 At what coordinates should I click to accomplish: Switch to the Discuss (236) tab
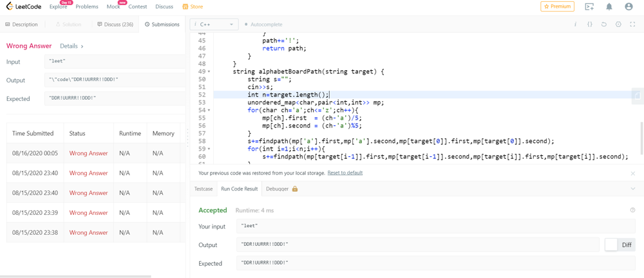[115, 24]
